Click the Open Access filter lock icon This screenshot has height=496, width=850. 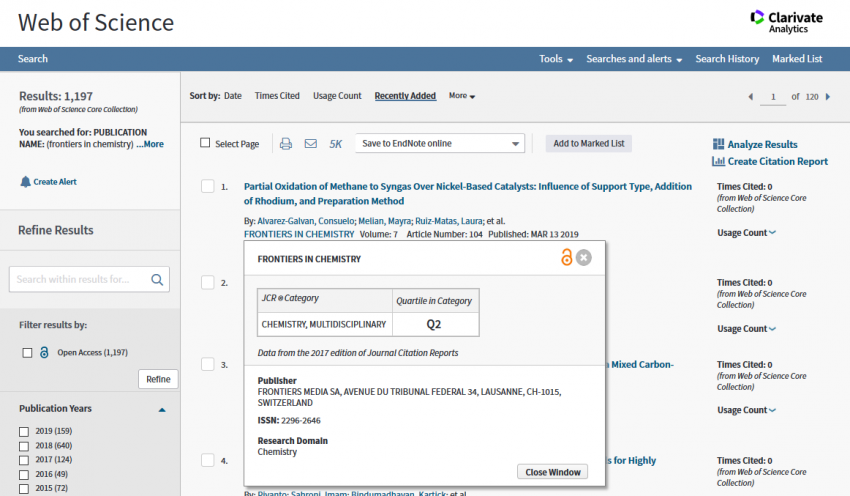[x=44, y=353]
